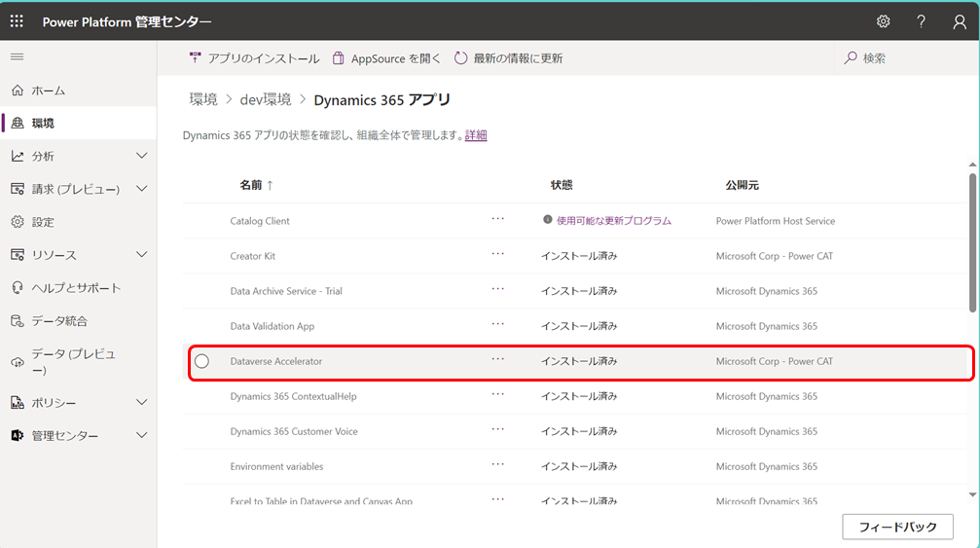Click the データ (プレビュー) cloud icon

(x=18, y=362)
